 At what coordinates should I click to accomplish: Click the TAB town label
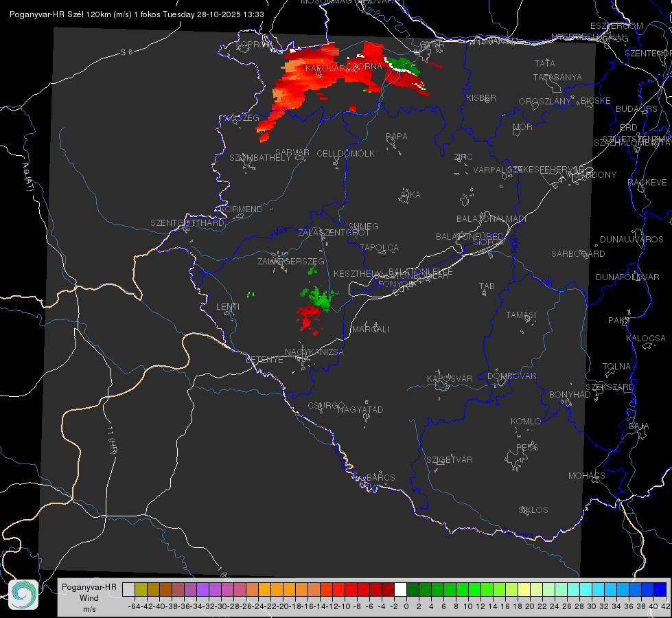[x=487, y=286]
